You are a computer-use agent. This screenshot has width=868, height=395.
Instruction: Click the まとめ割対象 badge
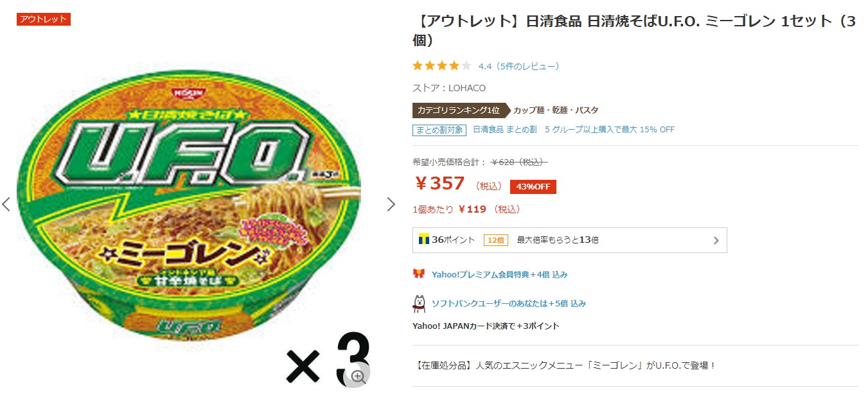pyautogui.click(x=439, y=130)
